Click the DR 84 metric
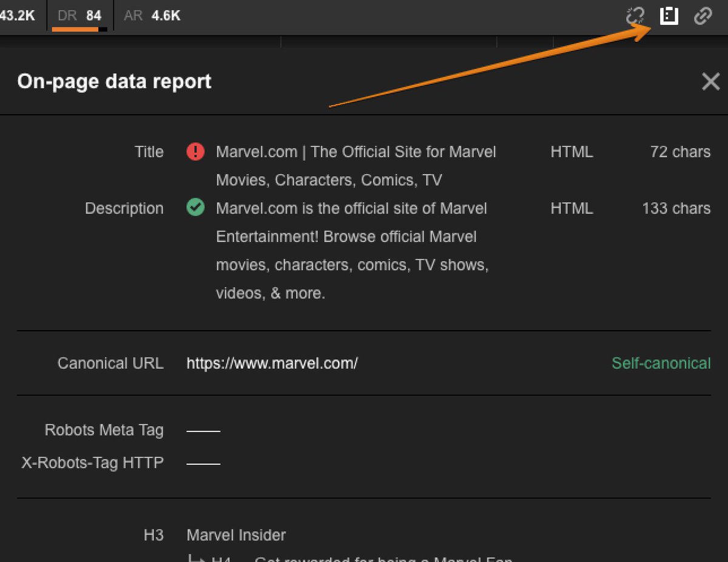Screen dimensions: 728x562 point(79,16)
